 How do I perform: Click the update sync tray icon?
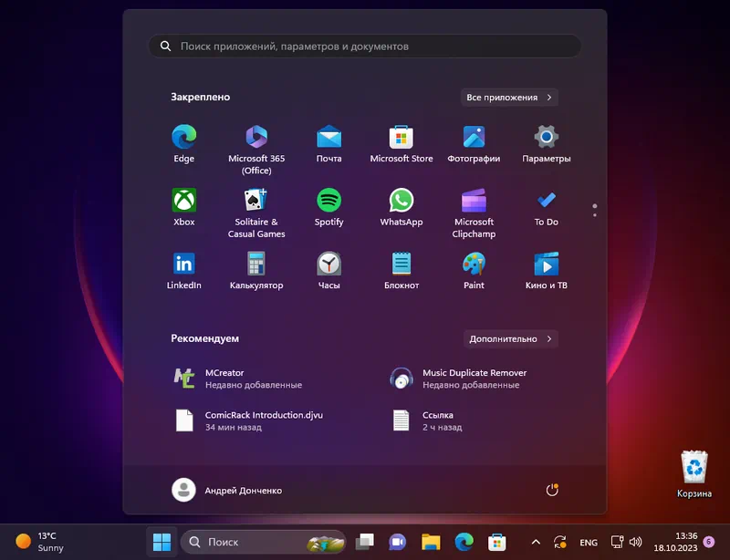[x=560, y=542]
